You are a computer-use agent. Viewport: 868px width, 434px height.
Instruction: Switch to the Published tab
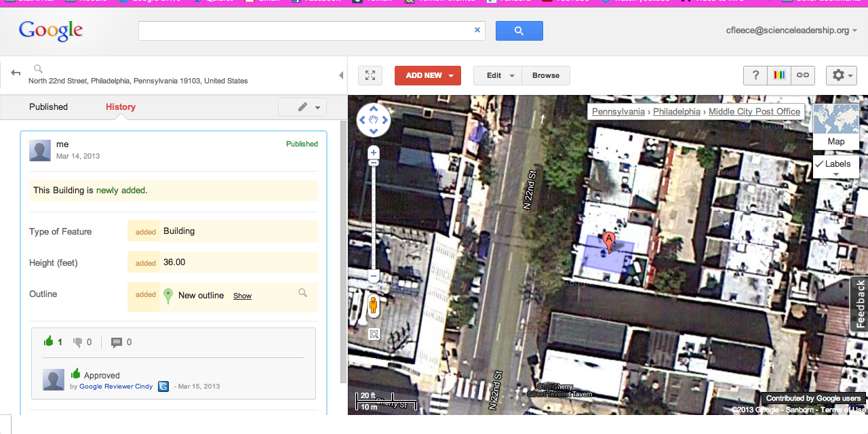pos(48,106)
